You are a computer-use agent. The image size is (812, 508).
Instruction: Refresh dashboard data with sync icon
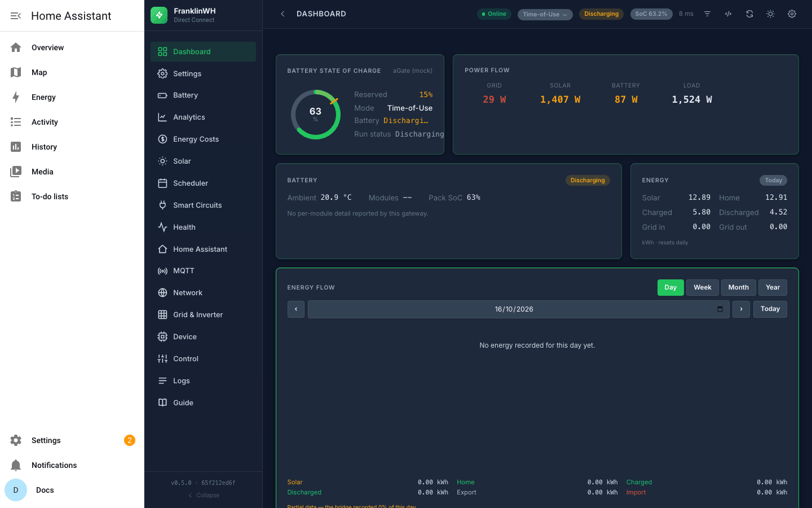click(749, 14)
